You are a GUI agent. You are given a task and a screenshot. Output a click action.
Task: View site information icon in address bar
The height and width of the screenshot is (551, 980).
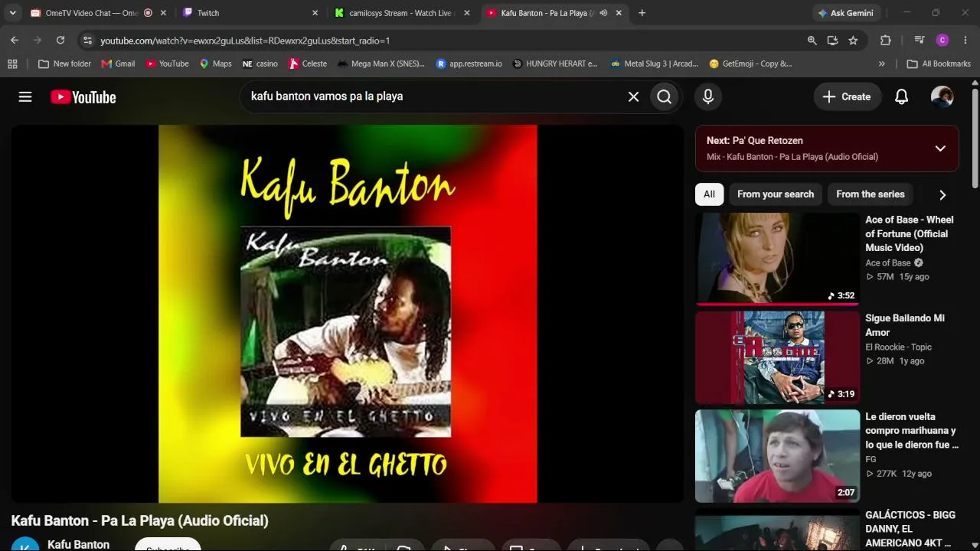click(87, 41)
